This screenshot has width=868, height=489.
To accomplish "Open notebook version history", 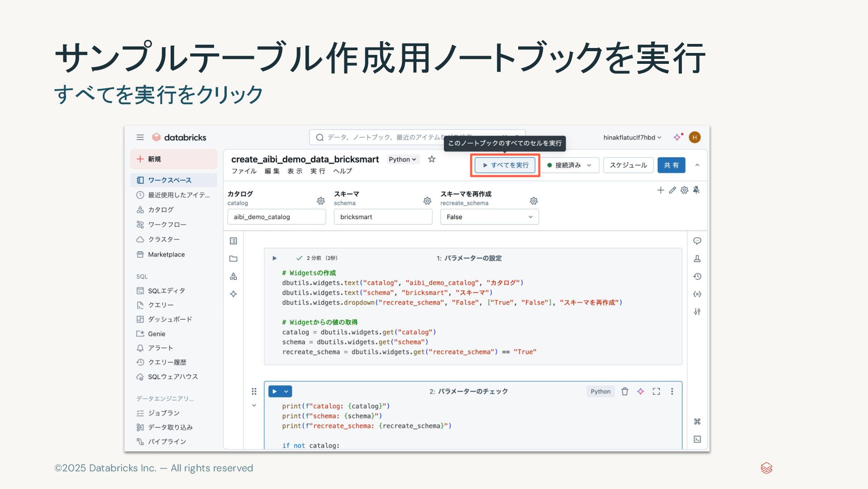I will pyautogui.click(x=697, y=276).
